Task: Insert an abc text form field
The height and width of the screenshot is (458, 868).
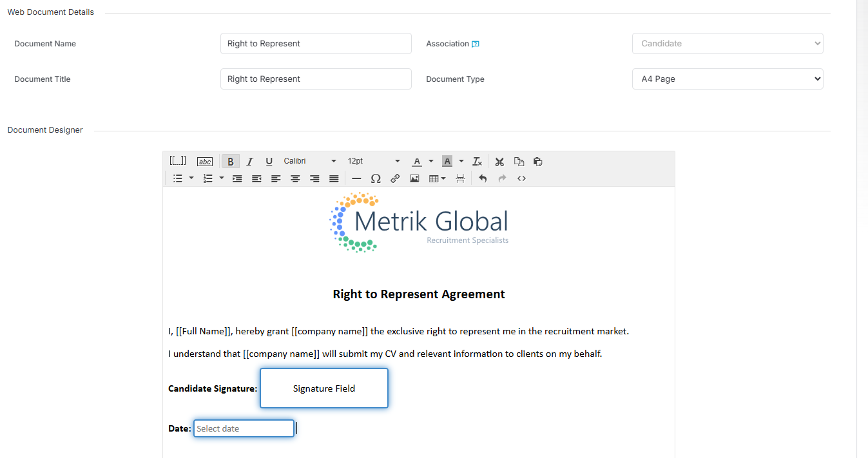Action: click(x=205, y=162)
